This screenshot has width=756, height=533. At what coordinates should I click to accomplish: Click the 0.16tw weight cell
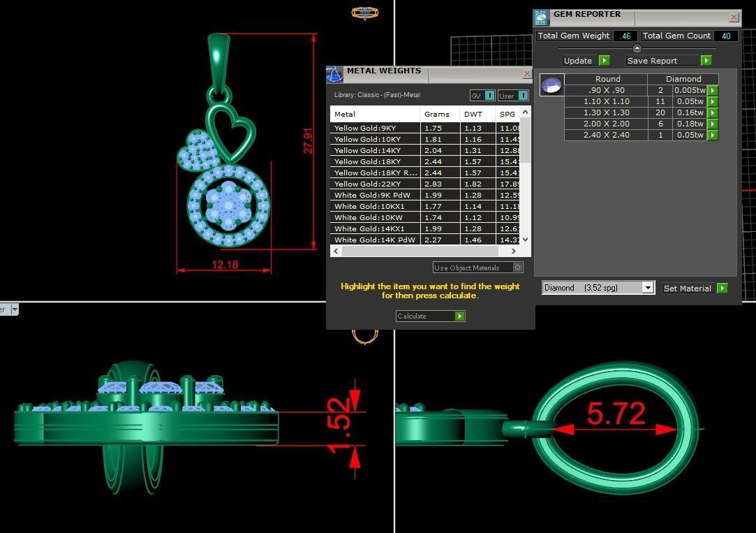tap(690, 112)
